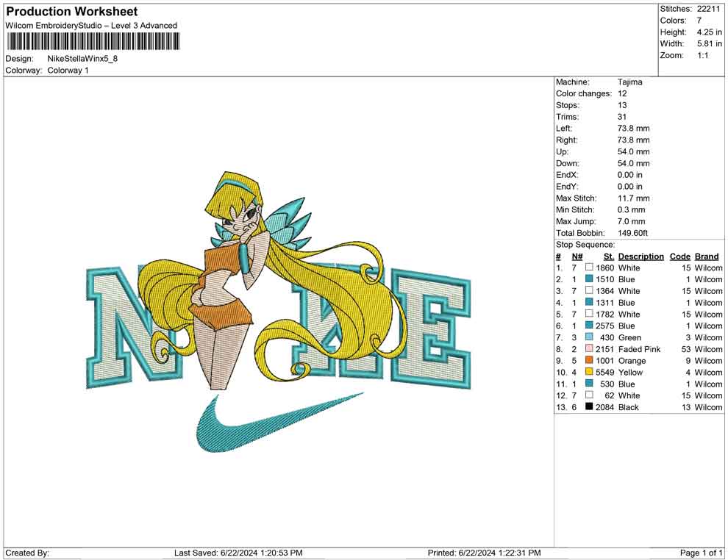Select the Orange swatch in the 1001 row
The image size is (728, 560).
click(x=589, y=360)
